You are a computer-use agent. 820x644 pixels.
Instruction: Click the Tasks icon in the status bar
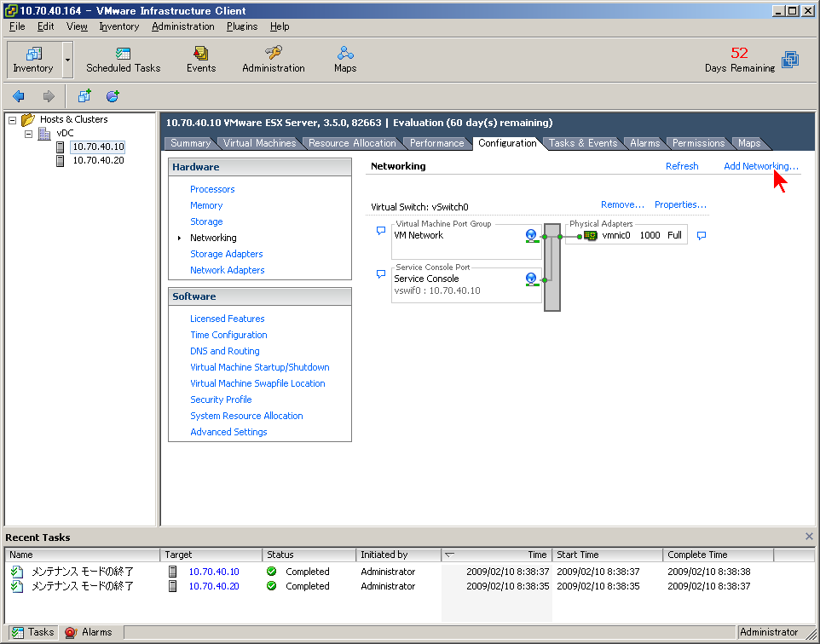point(18,632)
